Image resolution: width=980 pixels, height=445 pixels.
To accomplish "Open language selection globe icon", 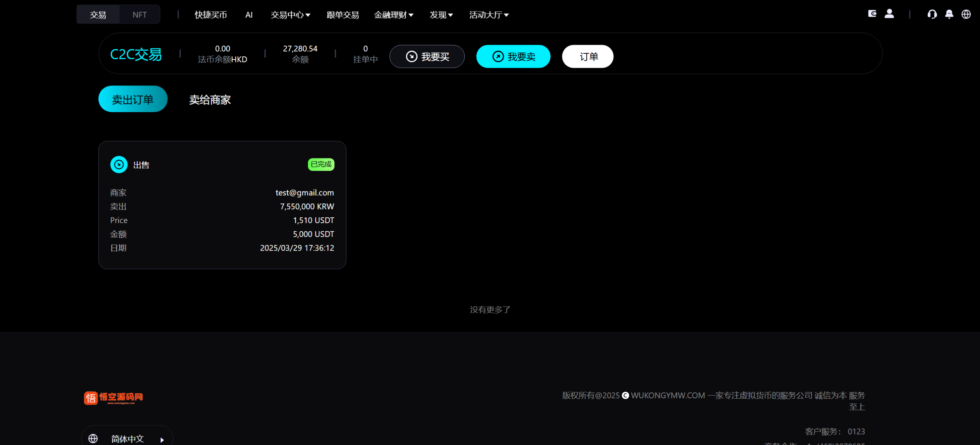I will 966,14.
